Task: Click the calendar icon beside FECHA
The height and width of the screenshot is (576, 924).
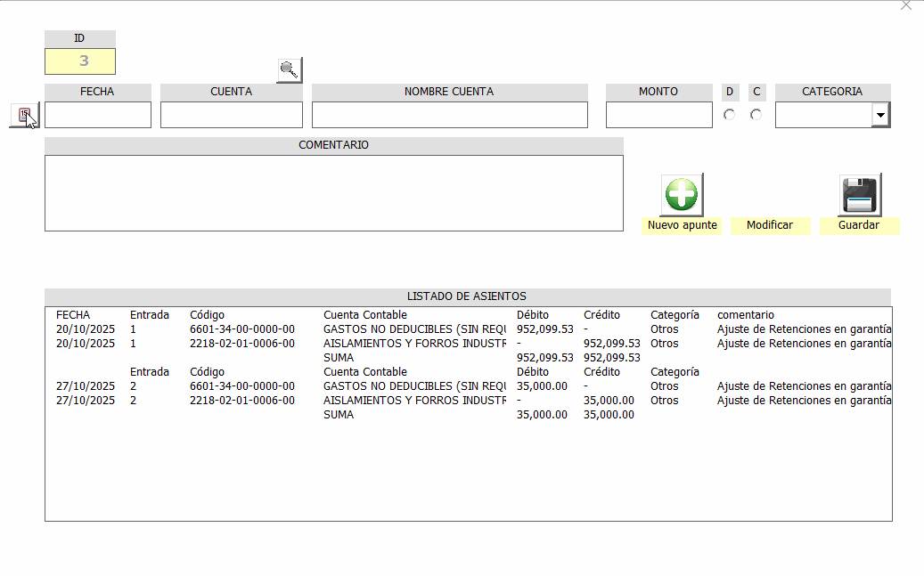Action: click(24, 115)
